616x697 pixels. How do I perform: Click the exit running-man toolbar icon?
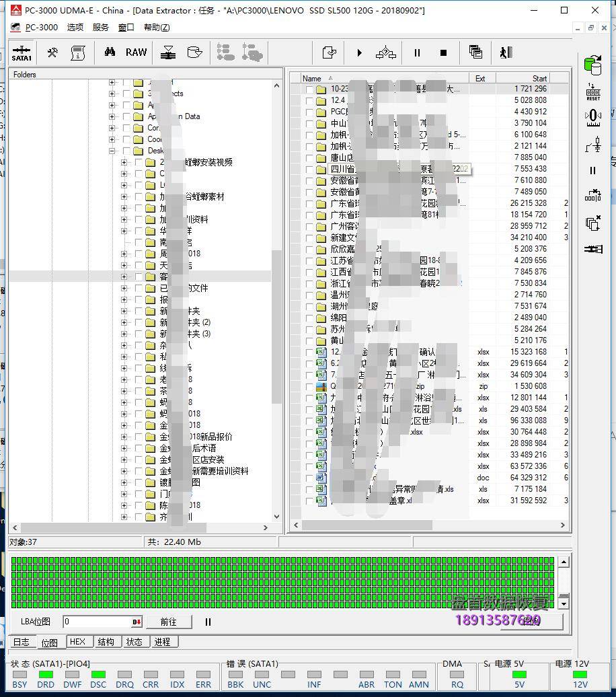506,52
